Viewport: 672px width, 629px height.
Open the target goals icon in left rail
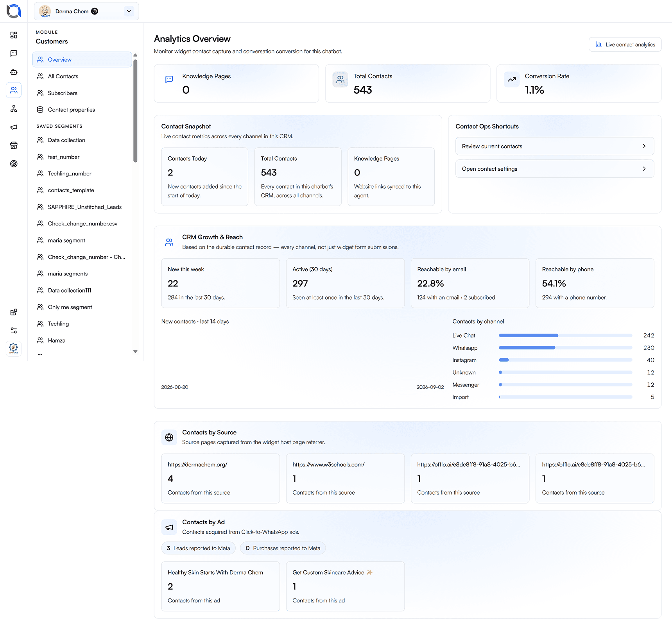14,164
